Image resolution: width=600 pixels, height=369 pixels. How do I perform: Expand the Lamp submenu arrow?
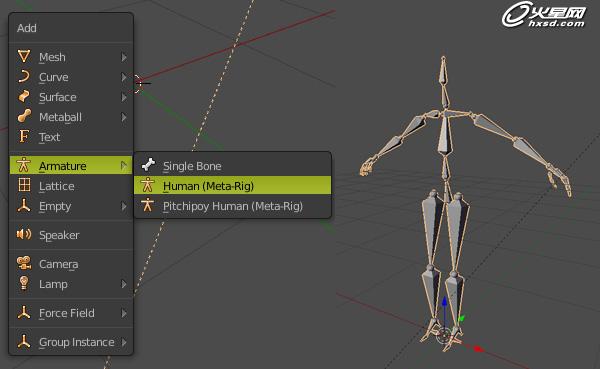[x=124, y=284]
